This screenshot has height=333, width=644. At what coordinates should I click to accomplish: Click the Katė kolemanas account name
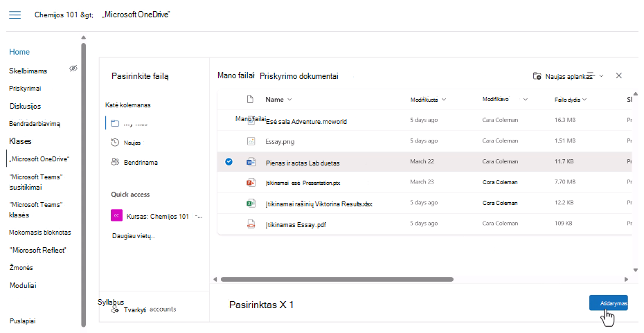[x=127, y=105]
